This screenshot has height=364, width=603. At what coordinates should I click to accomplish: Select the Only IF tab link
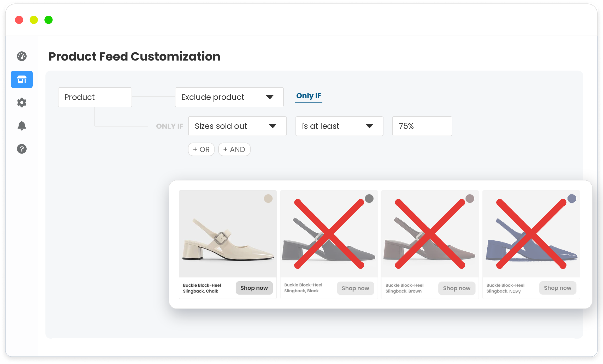309,96
